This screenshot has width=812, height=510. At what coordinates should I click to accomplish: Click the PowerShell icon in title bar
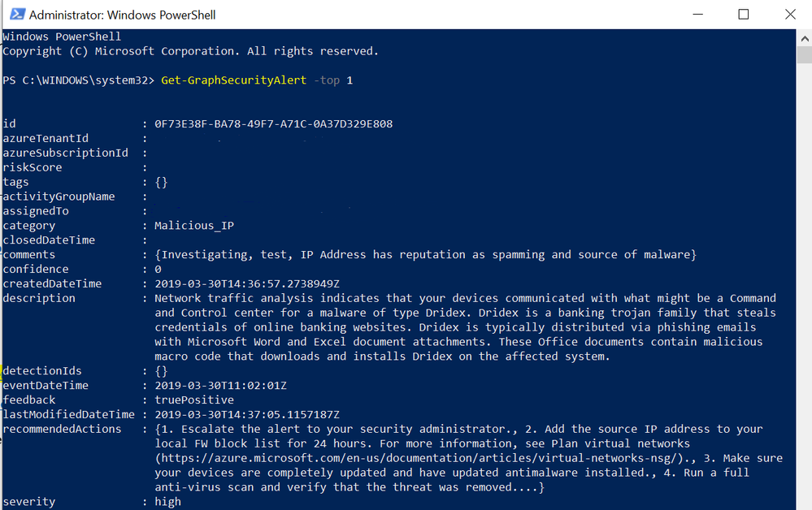point(17,14)
